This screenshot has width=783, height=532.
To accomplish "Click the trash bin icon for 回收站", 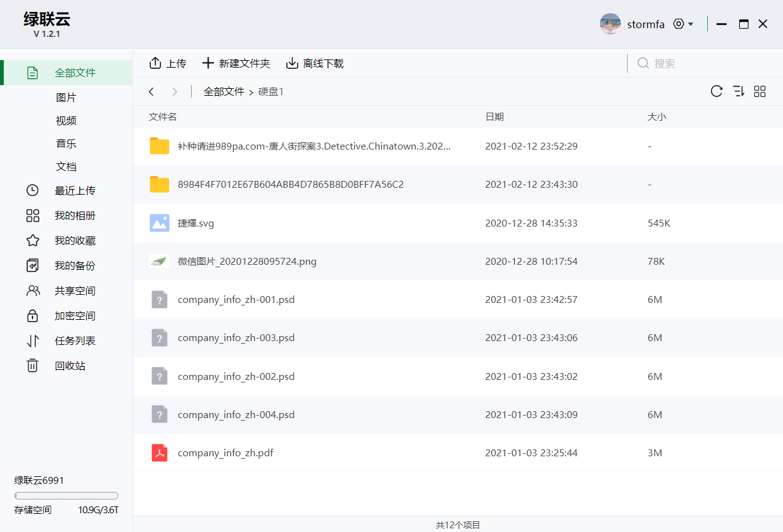I will click(x=33, y=366).
